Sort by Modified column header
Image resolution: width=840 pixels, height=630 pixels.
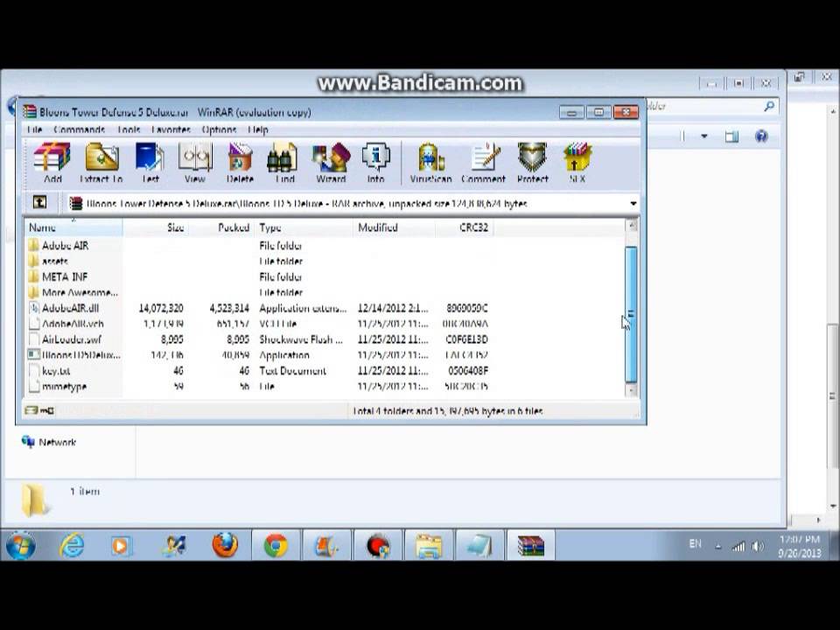[x=394, y=227]
